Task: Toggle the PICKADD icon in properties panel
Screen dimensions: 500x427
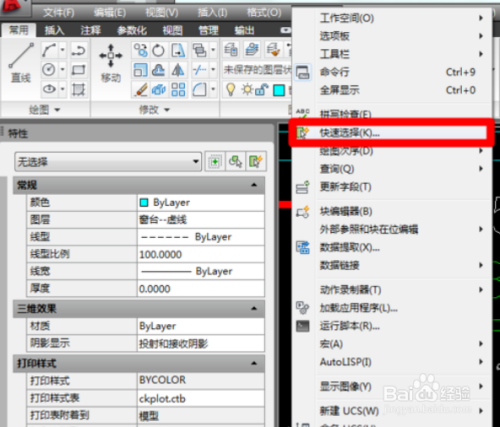Action: click(215, 162)
